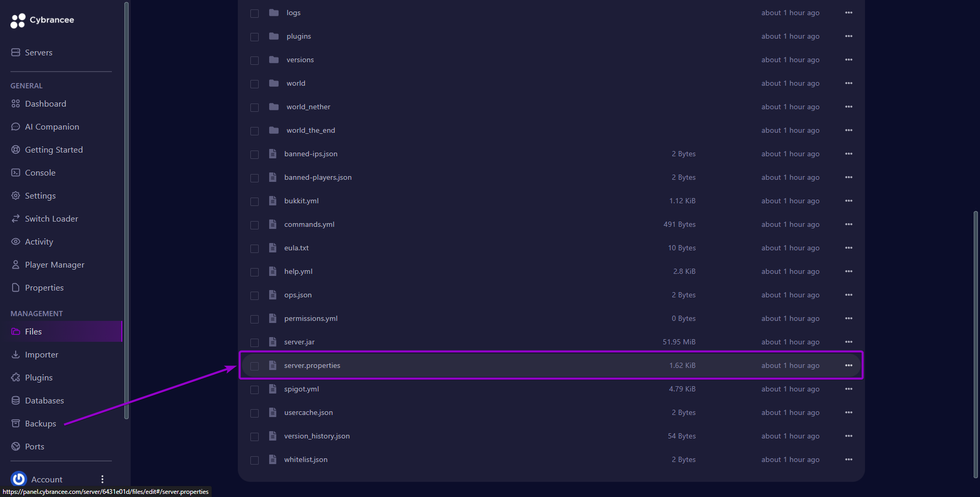Open the Plugins manager icon
Image resolution: width=980 pixels, height=497 pixels.
pyautogui.click(x=16, y=377)
